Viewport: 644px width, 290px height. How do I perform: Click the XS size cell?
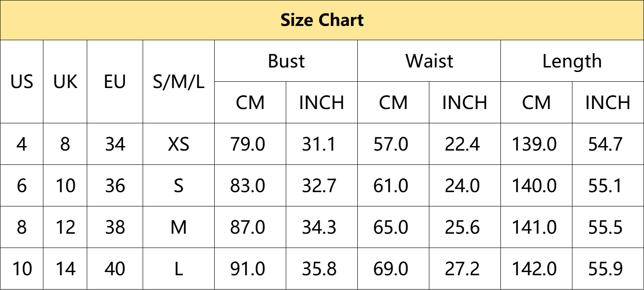pyautogui.click(x=178, y=144)
